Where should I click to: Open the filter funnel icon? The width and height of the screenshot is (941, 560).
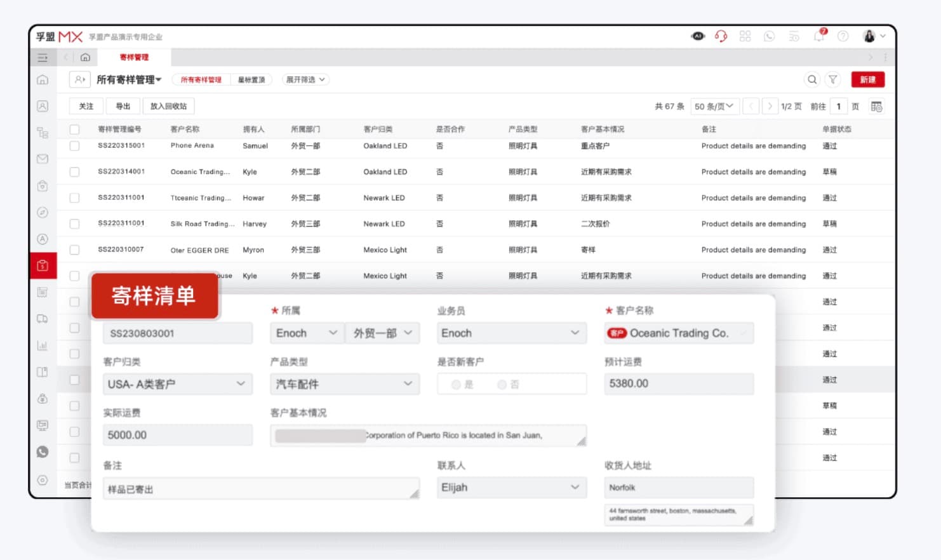(832, 79)
